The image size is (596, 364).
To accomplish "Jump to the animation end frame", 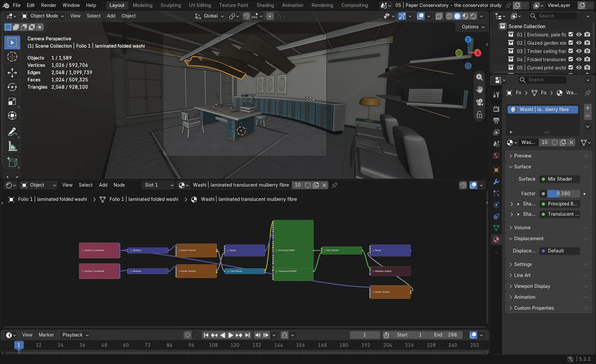I will click(x=247, y=335).
